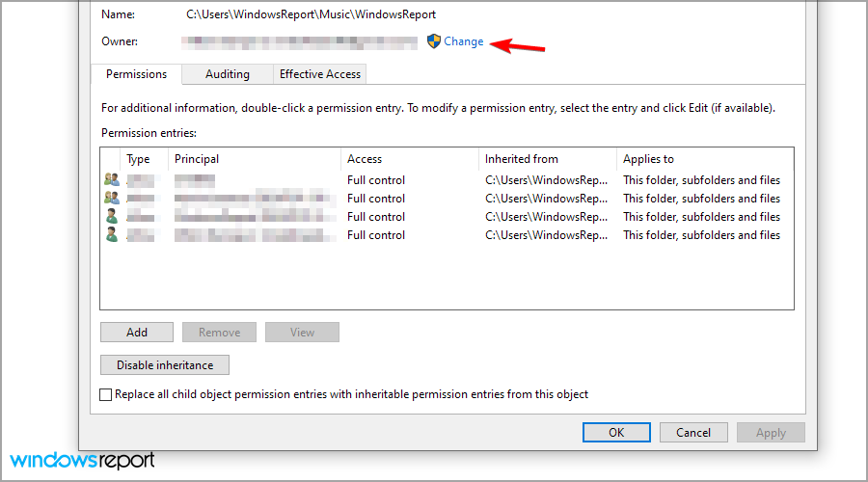Enable Replace all child object permission entries
Viewport: 868px width, 482px height.
106,394
